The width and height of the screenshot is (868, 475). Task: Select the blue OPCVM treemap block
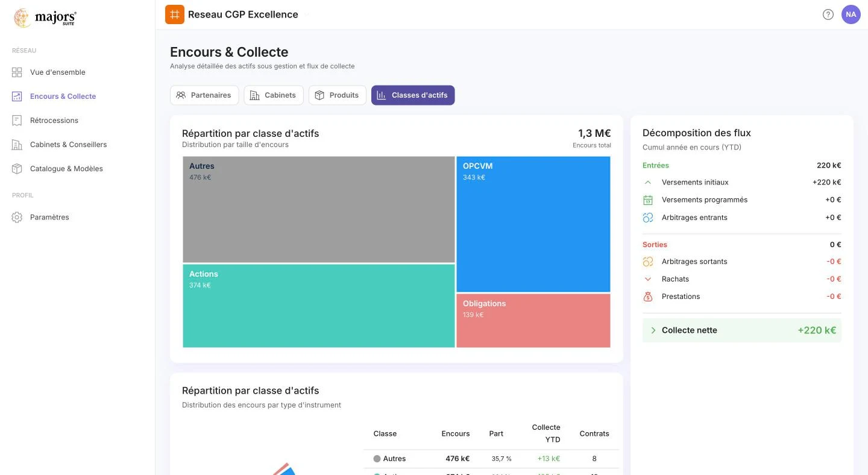tap(533, 224)
